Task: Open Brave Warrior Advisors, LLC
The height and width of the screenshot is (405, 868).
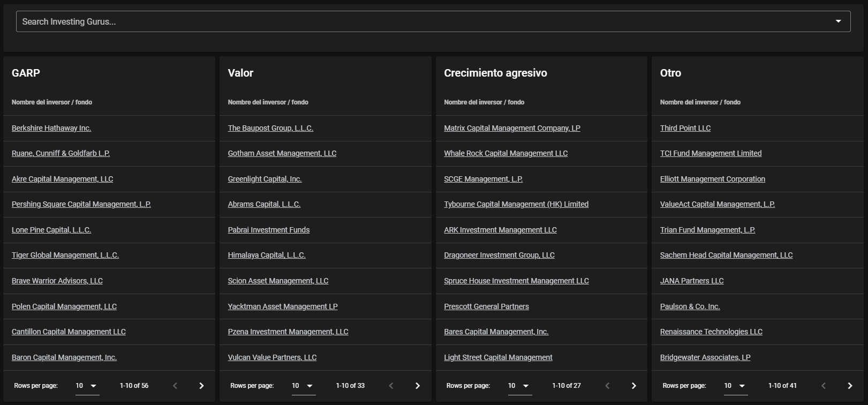Action: 57,281
